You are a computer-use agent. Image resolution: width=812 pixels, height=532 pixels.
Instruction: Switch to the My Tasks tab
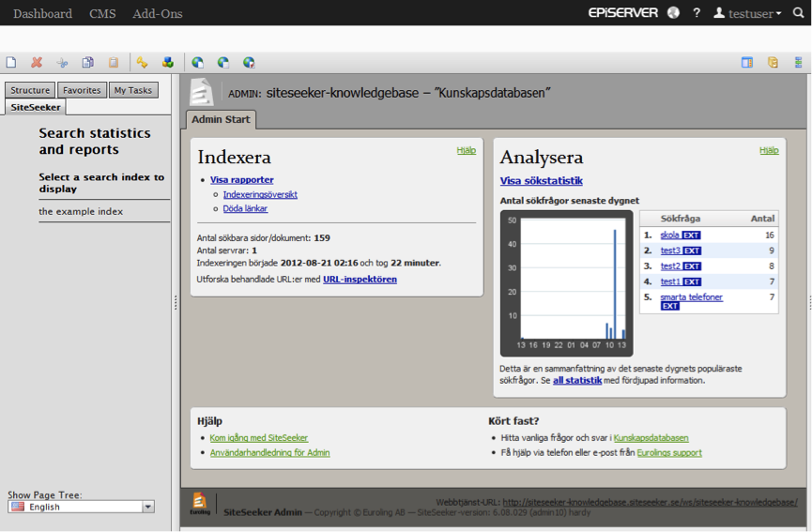pyautogui.click(x=133, y=90)
